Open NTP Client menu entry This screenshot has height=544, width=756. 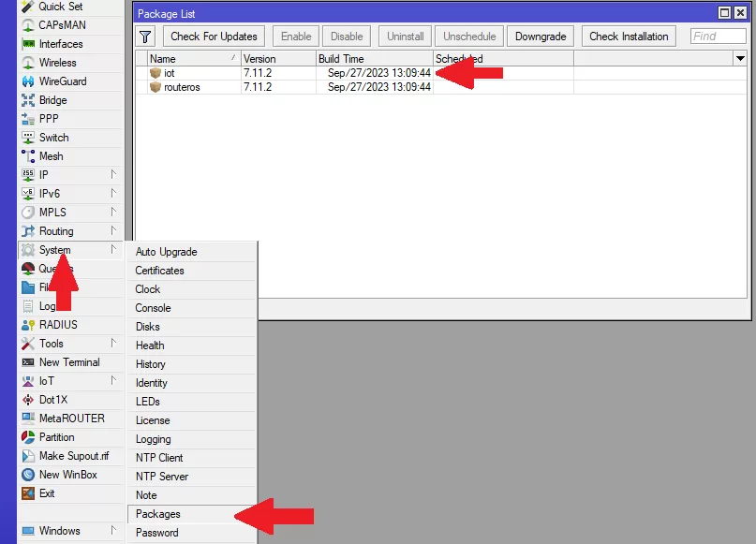[x=191, y=458]
